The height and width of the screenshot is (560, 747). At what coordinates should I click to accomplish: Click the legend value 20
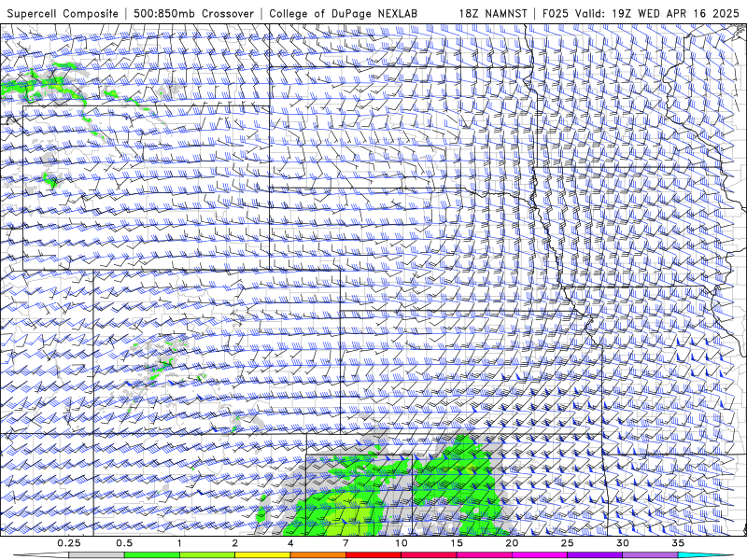tap(512, 543)
